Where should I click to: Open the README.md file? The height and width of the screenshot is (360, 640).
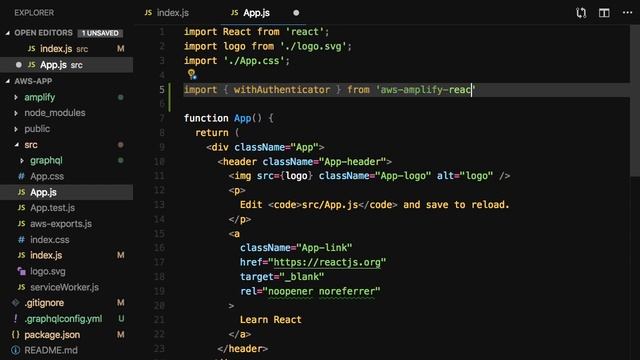click(x=51, y=350)
